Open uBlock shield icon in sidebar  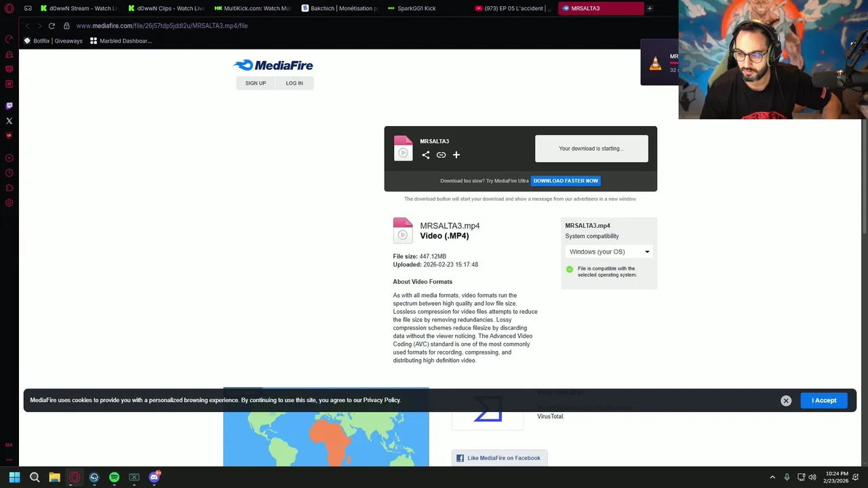pos(9,136)
